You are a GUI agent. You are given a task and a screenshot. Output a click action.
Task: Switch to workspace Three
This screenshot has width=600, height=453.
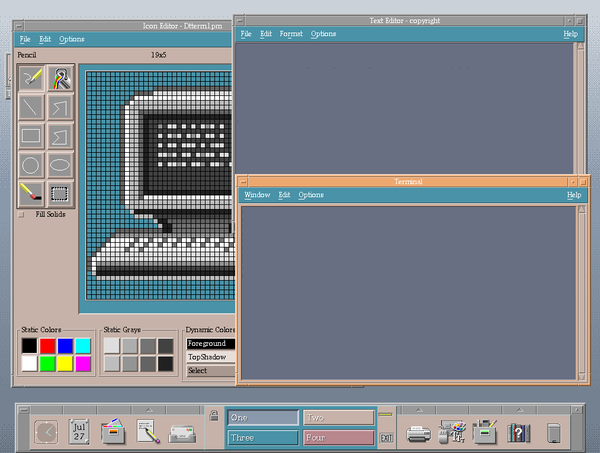pyautogui.click(x=263, y=437)
